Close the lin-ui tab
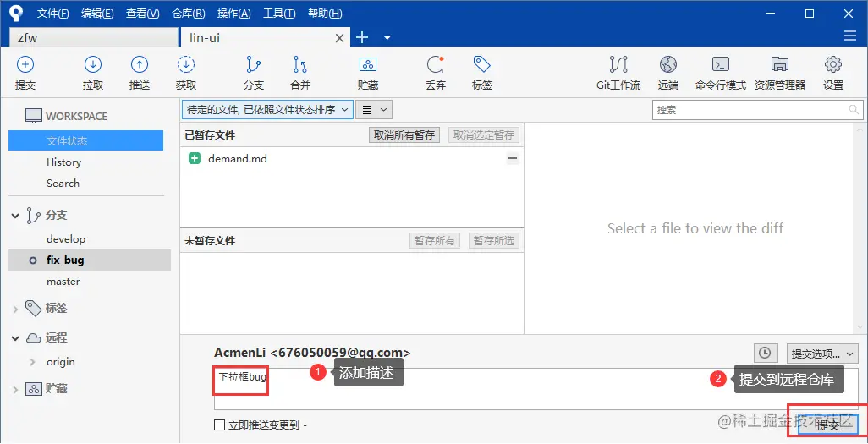The height and width of the screenshot is (444, 868). (340, 38)
